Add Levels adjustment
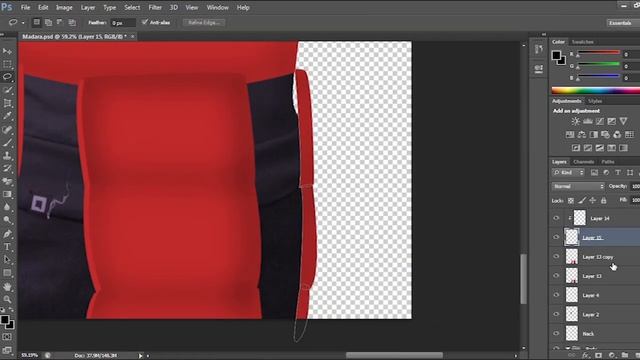640x360 pixels. coord(588,121)
